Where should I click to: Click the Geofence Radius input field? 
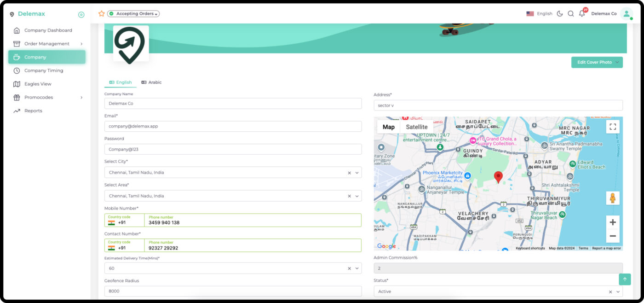[x=233, y=291]
